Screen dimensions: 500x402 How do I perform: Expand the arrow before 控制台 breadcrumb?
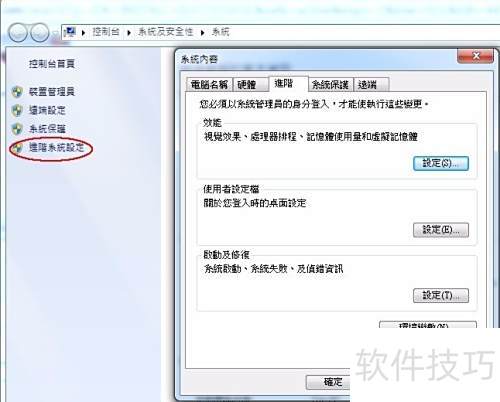(83, 33)
